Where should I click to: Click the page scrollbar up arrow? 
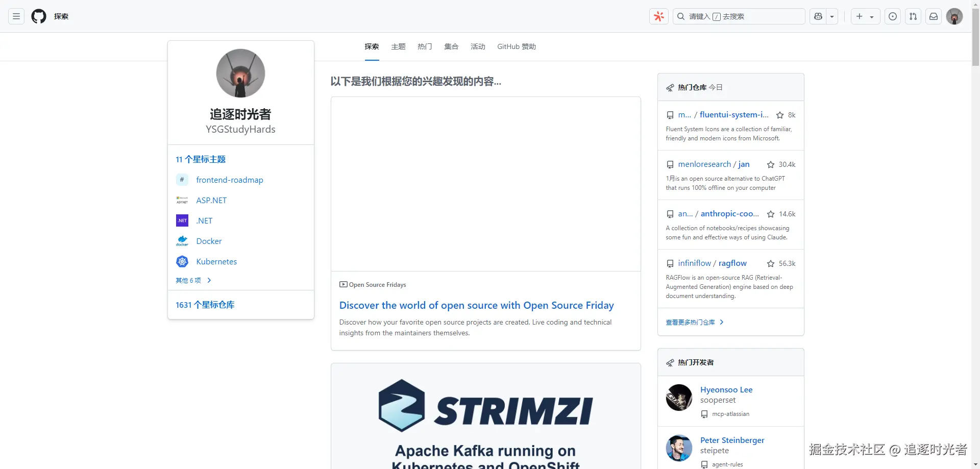pos(975,4)
